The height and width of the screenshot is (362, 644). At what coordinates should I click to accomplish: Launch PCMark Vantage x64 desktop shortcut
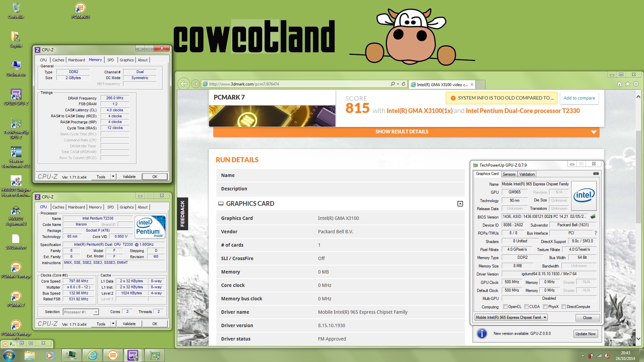[x=16, y=329]
